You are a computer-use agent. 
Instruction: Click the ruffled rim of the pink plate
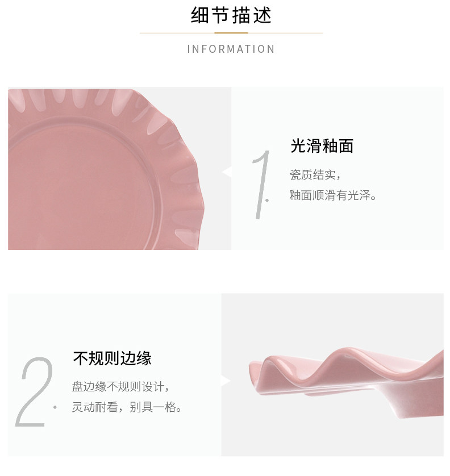coord(185,170)
